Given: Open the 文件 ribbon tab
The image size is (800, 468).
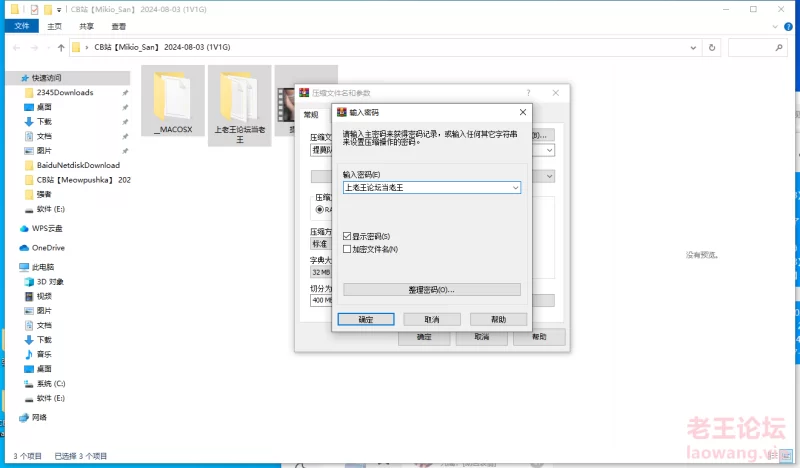Looking at the screenshot, I should [21, 26].
